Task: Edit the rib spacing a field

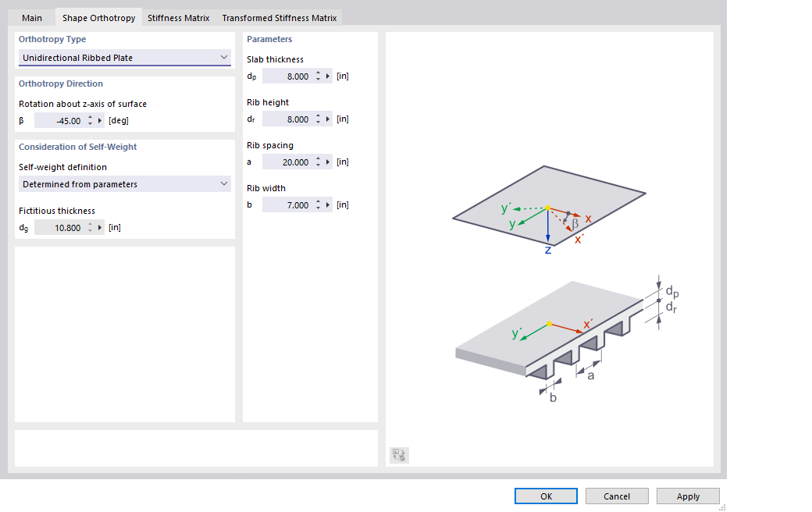Action: (287, 162)
